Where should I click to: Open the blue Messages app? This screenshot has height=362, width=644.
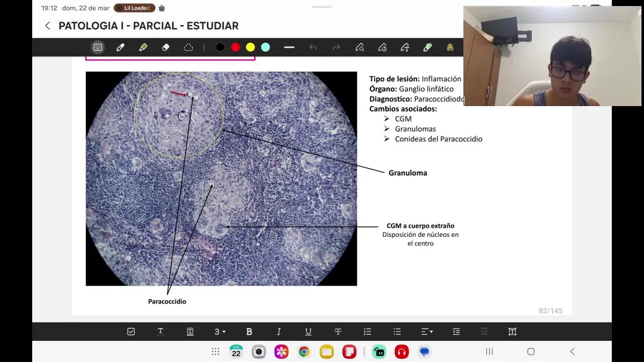pos(424,351)
